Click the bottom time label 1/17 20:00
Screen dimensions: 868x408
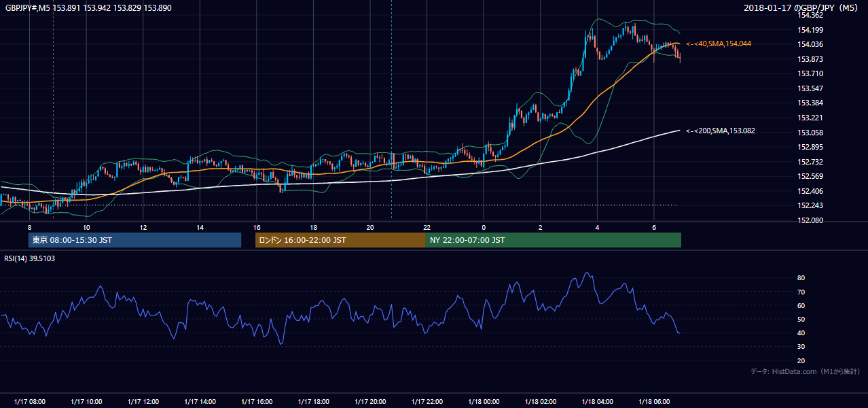coord(370,401)
